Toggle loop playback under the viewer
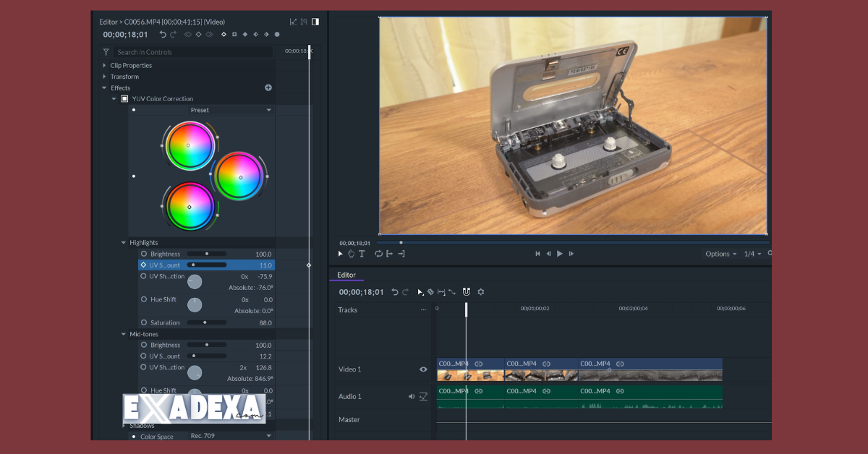 point(379,253)
